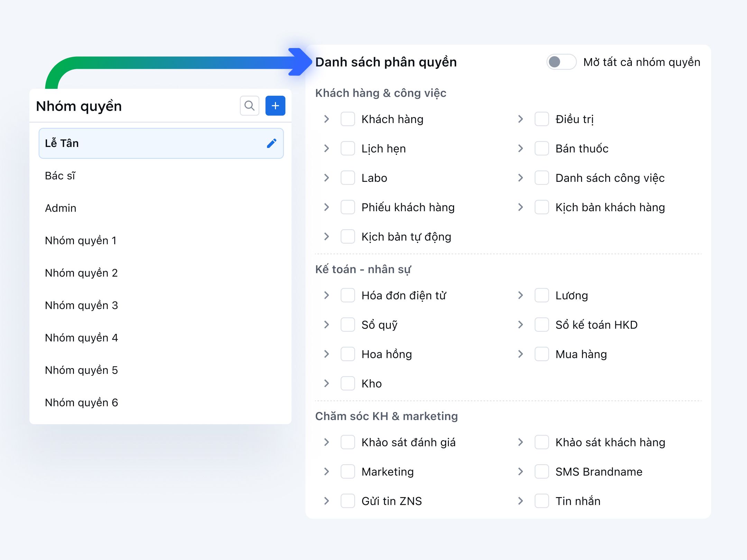Open Nhóm quyền 3 in list
The height and width of the screenshot is (560, 747).
pyautogui.click(x=82, y=306)
